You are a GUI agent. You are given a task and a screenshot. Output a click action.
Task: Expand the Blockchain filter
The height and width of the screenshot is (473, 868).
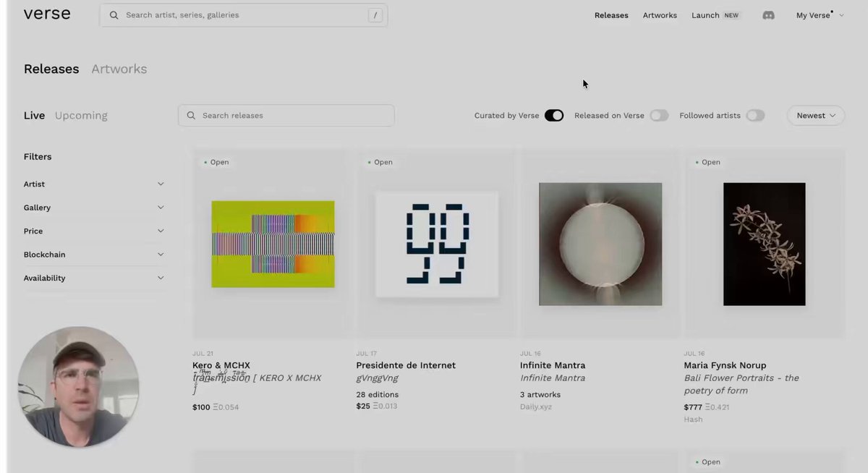94,255
